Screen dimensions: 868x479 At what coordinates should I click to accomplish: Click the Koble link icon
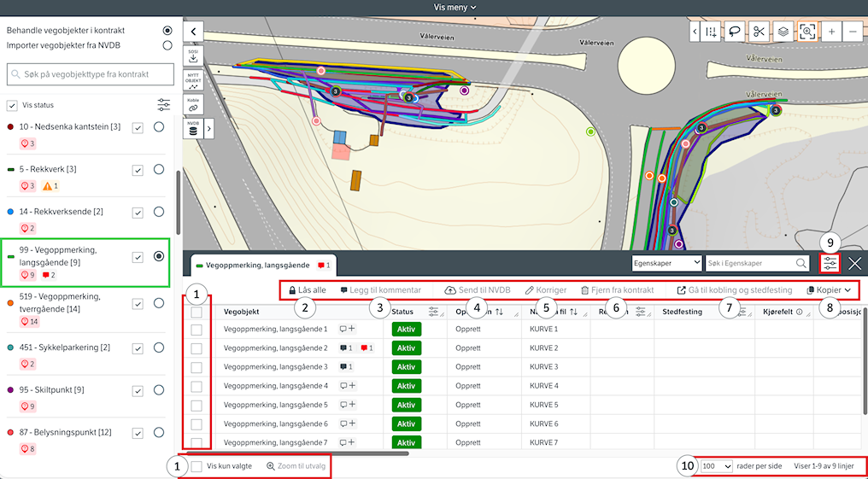[x=193, y=104]
